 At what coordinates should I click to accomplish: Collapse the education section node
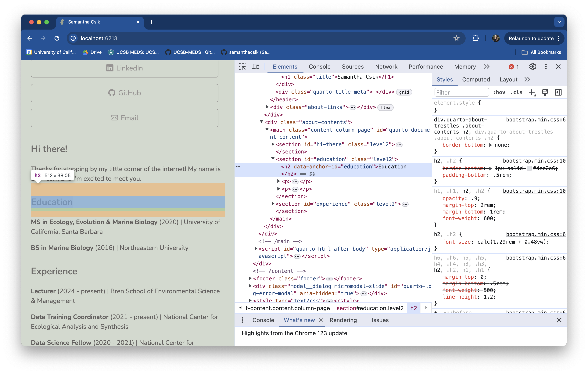tap(273, 159)
